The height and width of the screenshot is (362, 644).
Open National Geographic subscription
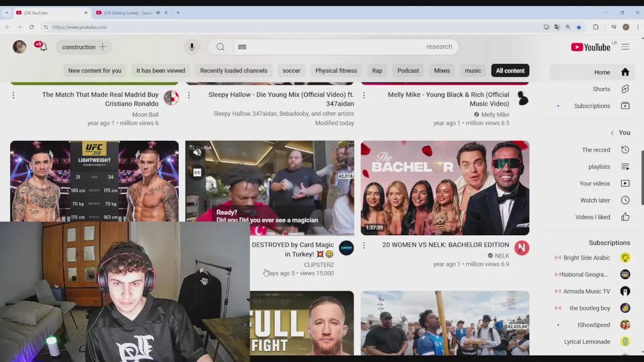pyautogui.click(x=592, y=275)
